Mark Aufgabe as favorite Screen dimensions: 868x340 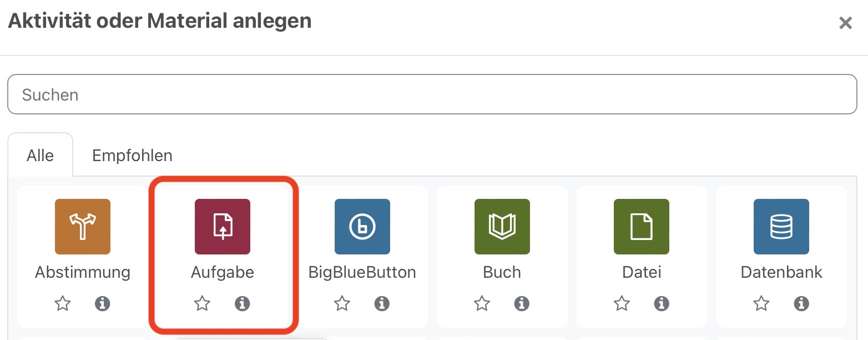point(202,303)
